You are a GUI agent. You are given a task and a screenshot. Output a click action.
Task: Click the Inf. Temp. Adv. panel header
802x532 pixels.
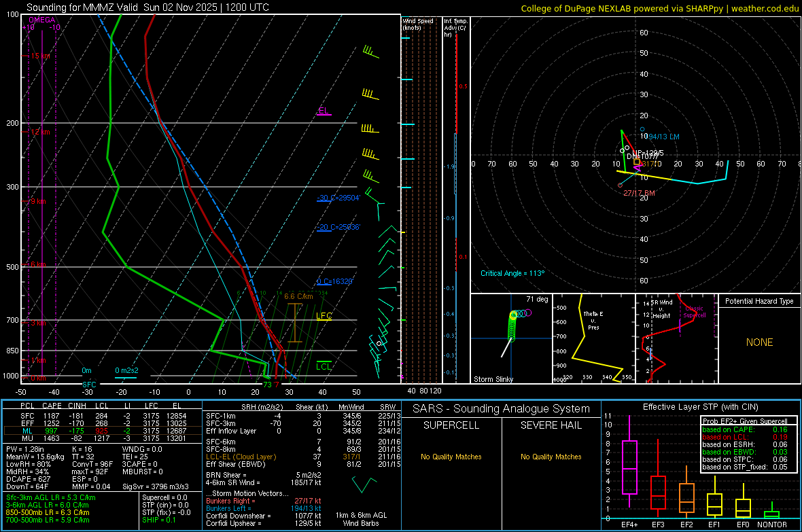[x=455, y=28]
